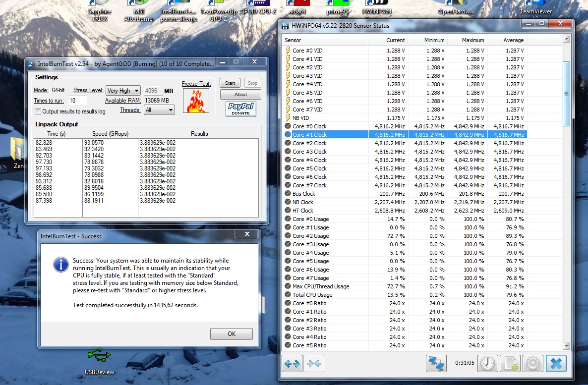Select the NB Clock row

405,202
